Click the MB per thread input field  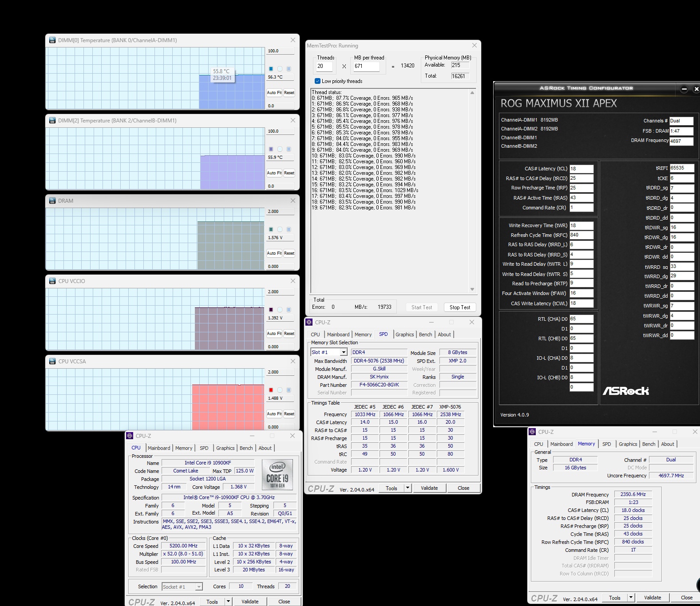coord(366,66)
